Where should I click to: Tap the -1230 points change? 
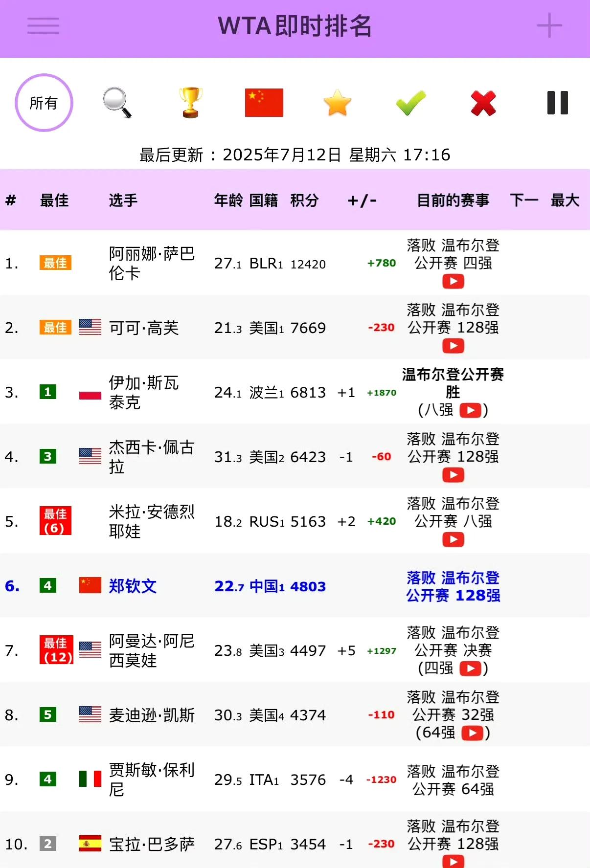tap(382, 779)
